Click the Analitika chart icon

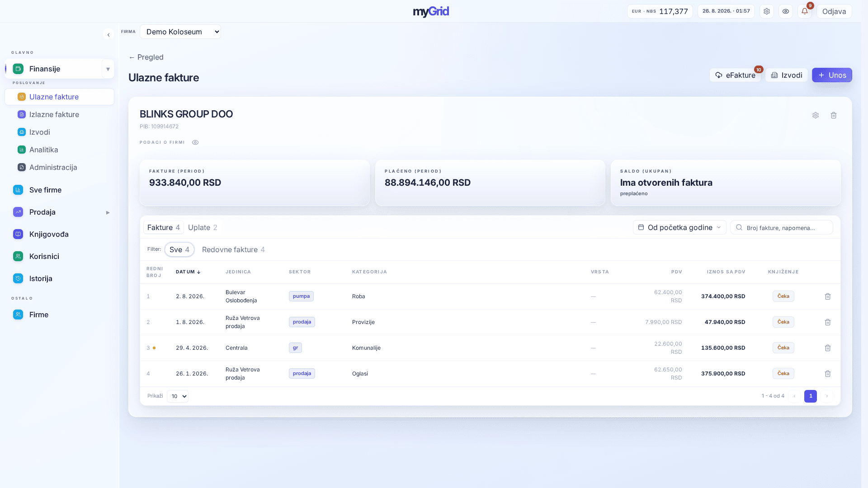pyautogui.click(x=21, y=150)
